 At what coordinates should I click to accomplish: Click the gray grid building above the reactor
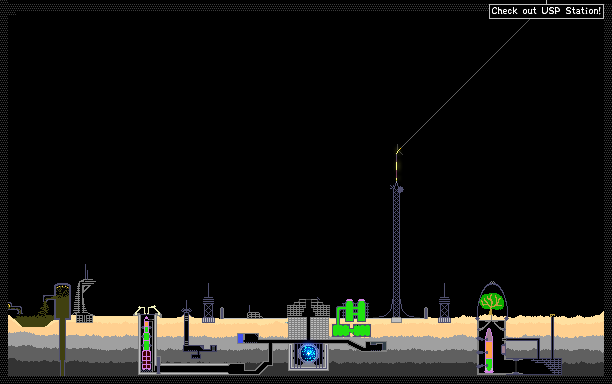pyautogui.click(x=308, y=319)
